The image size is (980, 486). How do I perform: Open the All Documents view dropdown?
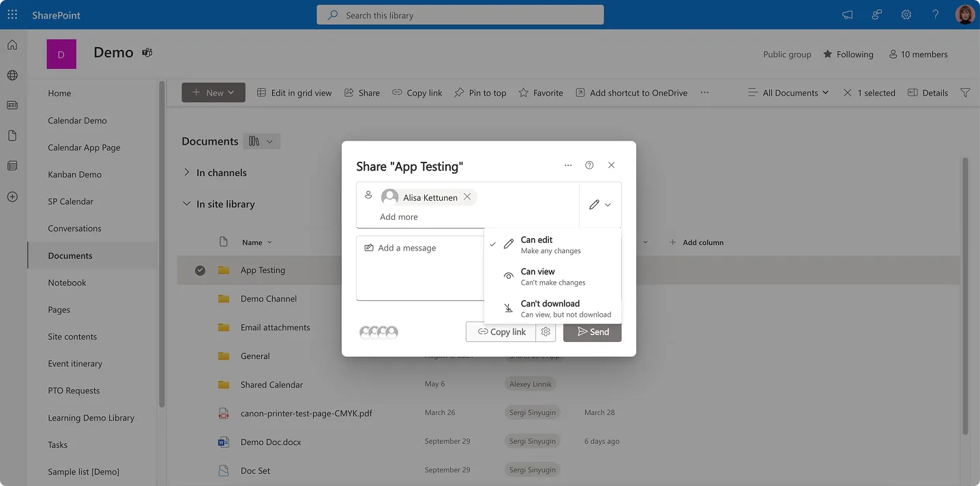(788, 92)
